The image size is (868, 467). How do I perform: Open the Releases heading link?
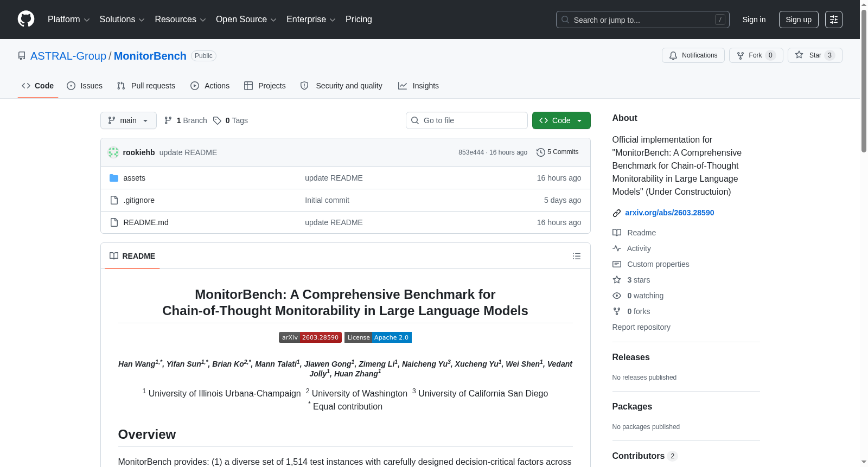click(631, 357)
